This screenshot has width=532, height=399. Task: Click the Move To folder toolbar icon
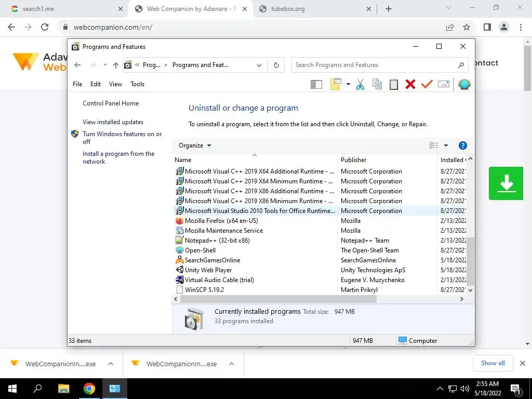coord(336,84)
